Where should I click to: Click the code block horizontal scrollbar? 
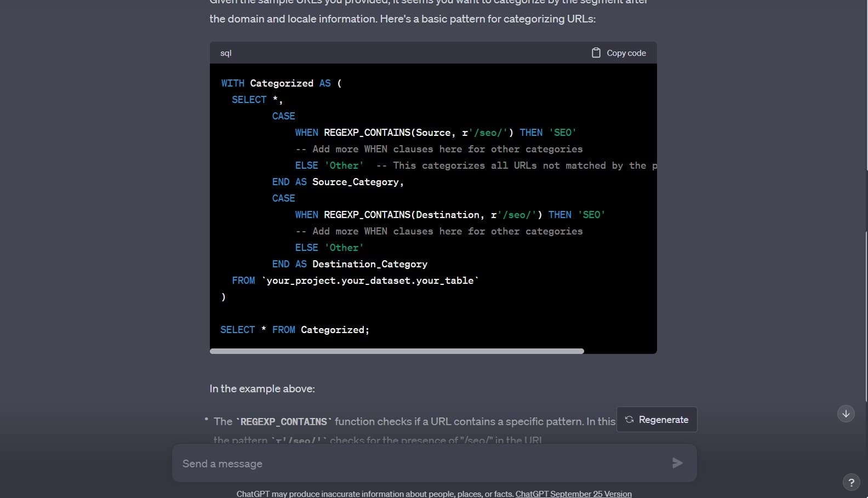tap(397, 351)
